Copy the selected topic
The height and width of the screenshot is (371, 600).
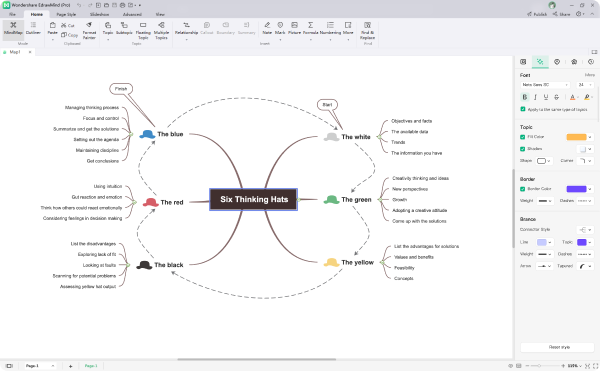(x=69, y=35)
